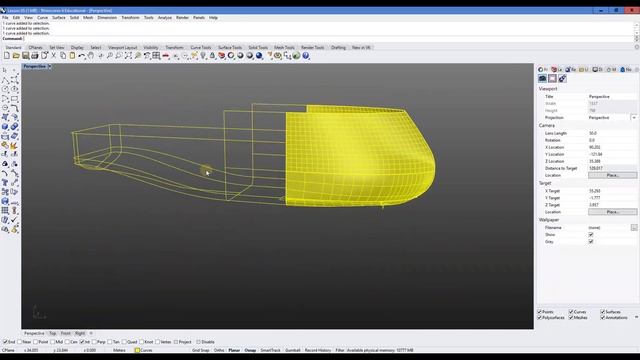Open the Analyze menu
The height and width of the screenshot is (360, 640).
pyautogui.click(x=165, y=18)
